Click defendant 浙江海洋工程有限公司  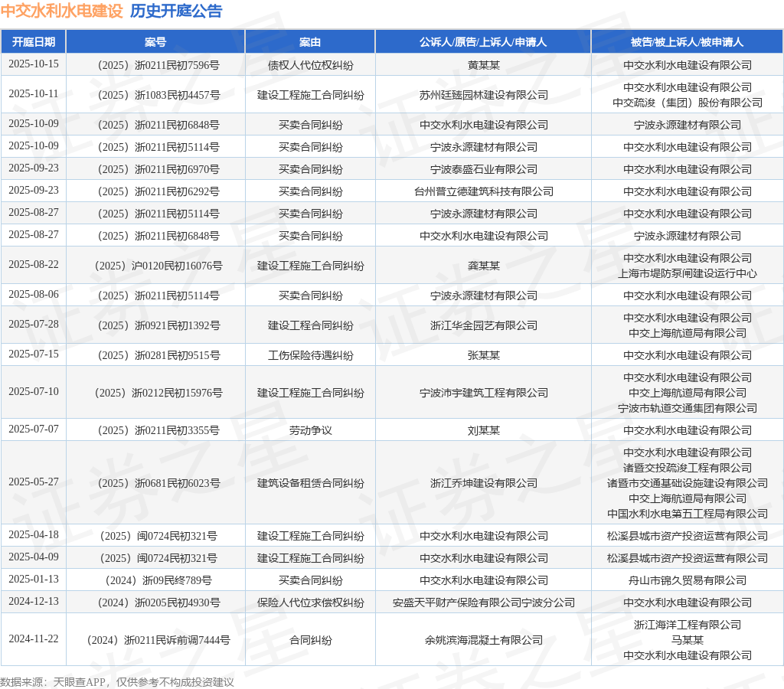click(688, 625)
